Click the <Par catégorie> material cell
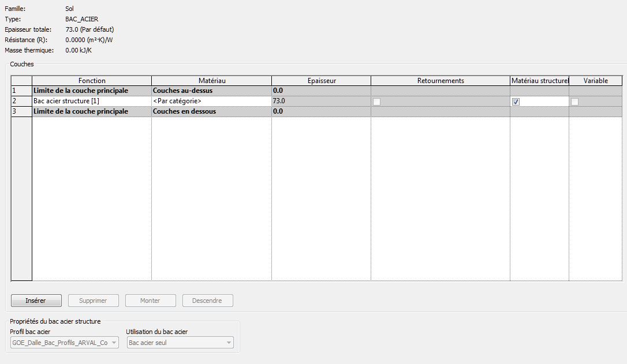627x364 pixels. tap(211, 101)
